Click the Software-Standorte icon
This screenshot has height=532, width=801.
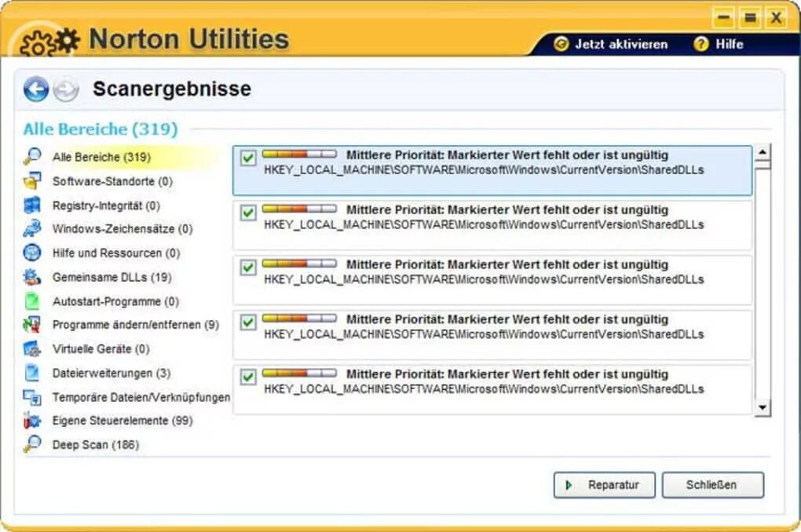[x=32, y=180]
